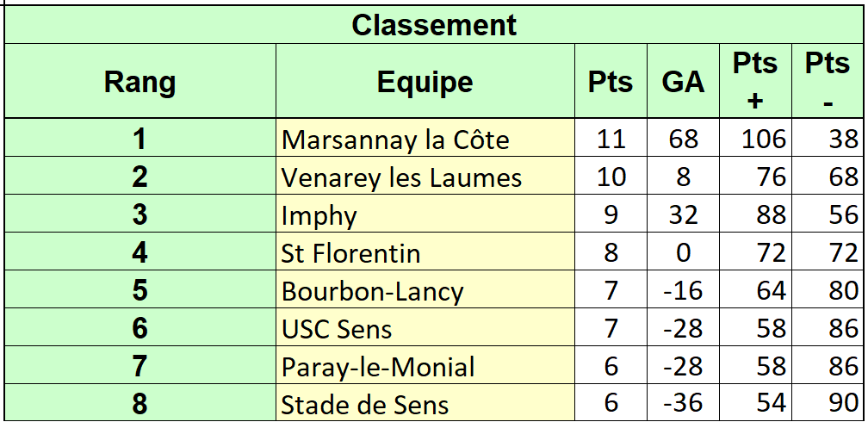
Task: Select the Equipe column header
Action: 425,81
